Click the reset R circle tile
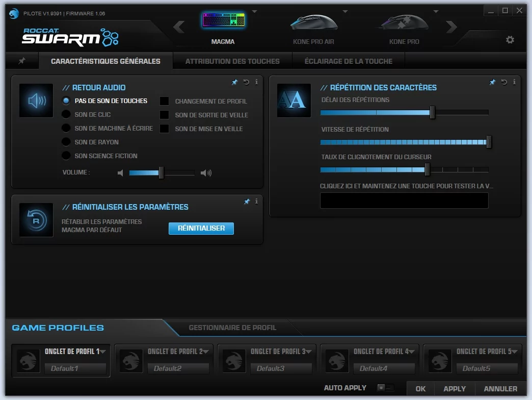Image resolution: width=532 pixels, height=400 pixels. click(x=36, y=220)
